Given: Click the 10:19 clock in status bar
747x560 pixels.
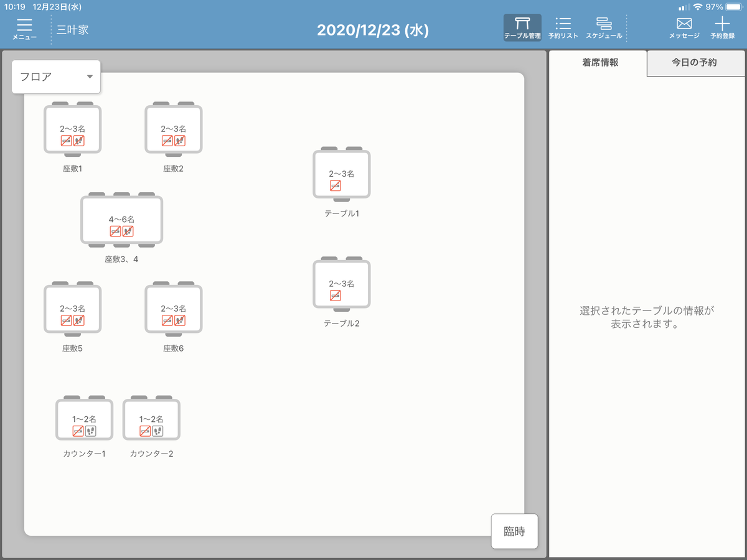Looking at the screenshot, I should 14,7.
